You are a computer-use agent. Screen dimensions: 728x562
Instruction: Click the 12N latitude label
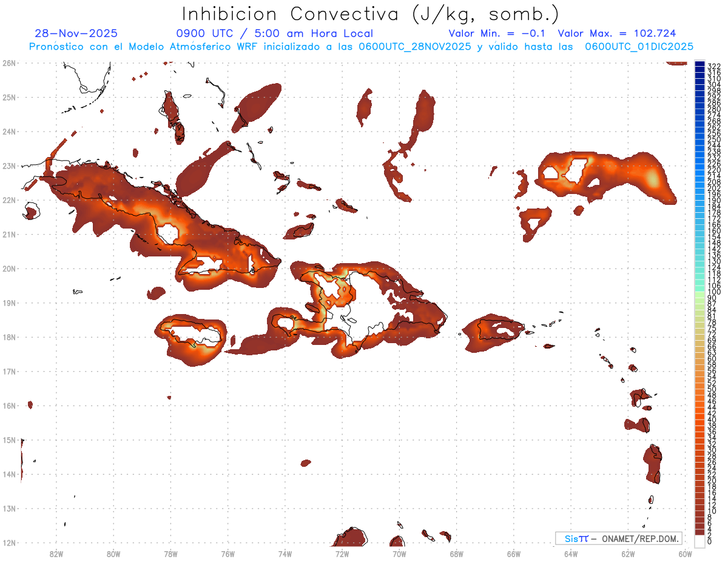(8, 543)
